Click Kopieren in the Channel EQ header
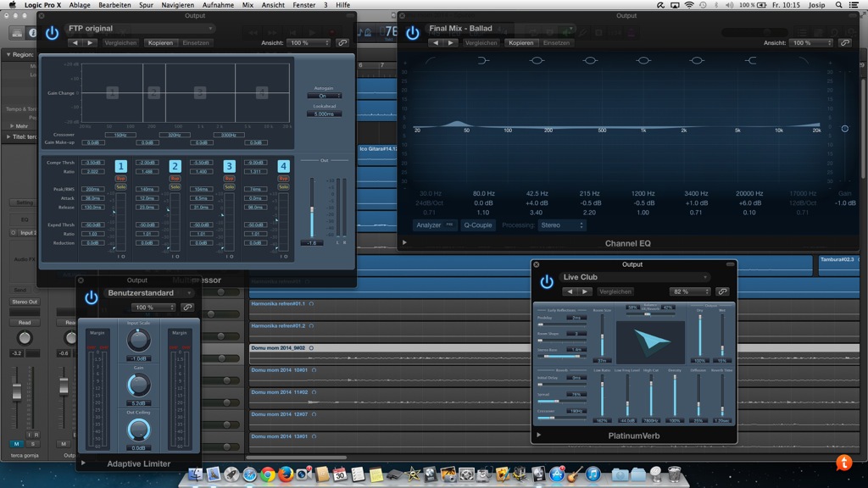 point(521,42)
